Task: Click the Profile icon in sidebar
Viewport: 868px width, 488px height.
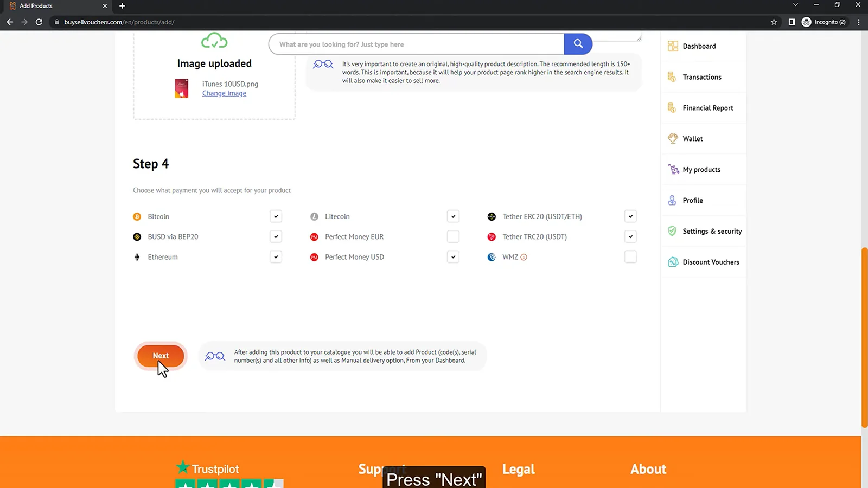Action: coord(672,201)
